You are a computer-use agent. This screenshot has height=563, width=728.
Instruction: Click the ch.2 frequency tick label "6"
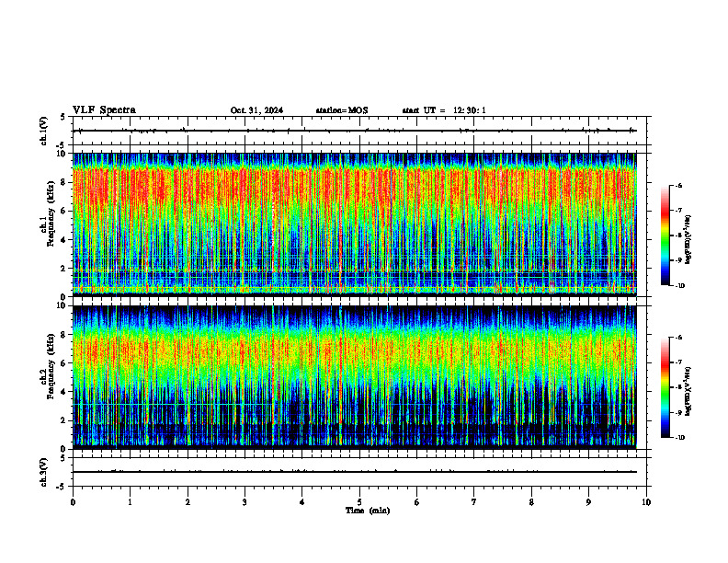(x=64, y=363)
